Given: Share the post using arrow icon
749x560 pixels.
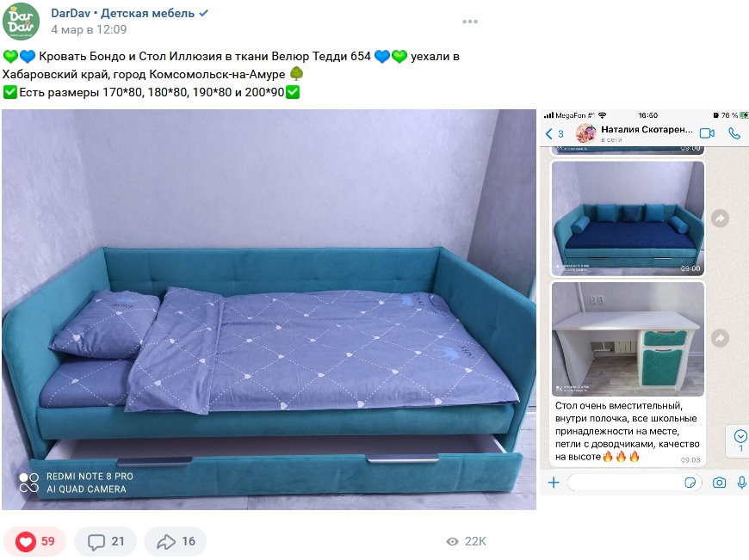Looking at the screenshot, I should [x=176, y=541].
